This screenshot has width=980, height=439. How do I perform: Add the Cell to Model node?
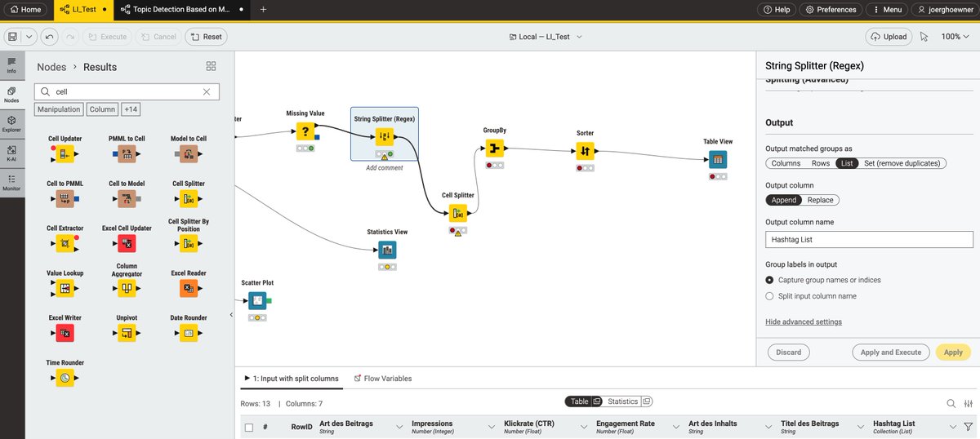click(127, 198)
